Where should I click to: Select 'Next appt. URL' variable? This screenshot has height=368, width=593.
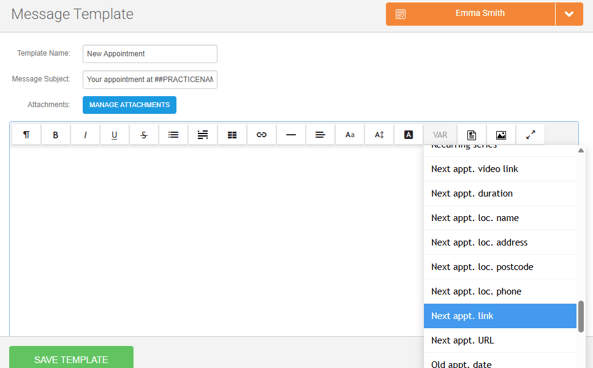(500, 340)
